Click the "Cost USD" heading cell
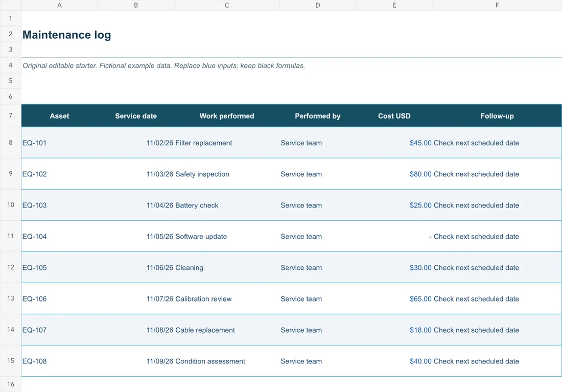562x392 pixels. pyautogui.click(x=394, y=116)
